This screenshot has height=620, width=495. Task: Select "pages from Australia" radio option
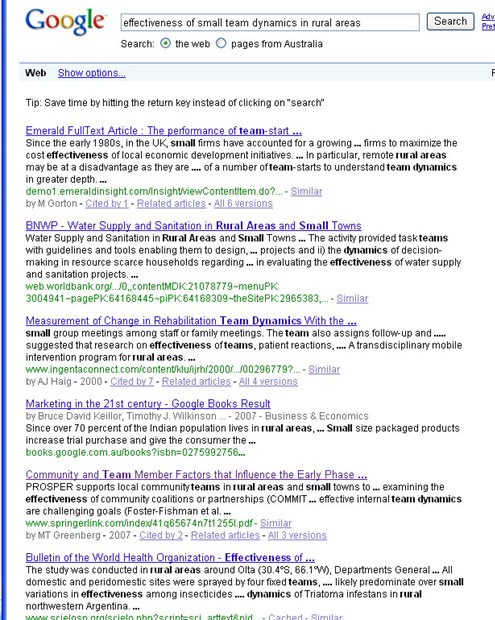(221, 43)
